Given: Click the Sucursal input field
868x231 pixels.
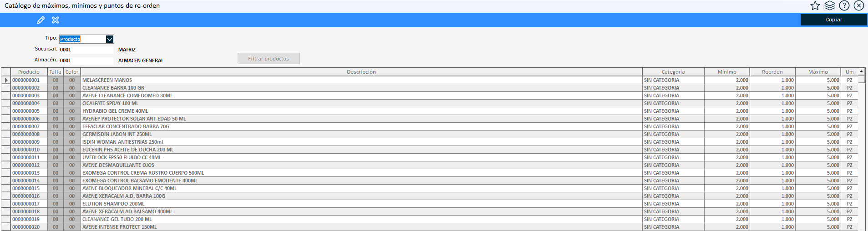Looking at the screenshot, I should [86, 50].
